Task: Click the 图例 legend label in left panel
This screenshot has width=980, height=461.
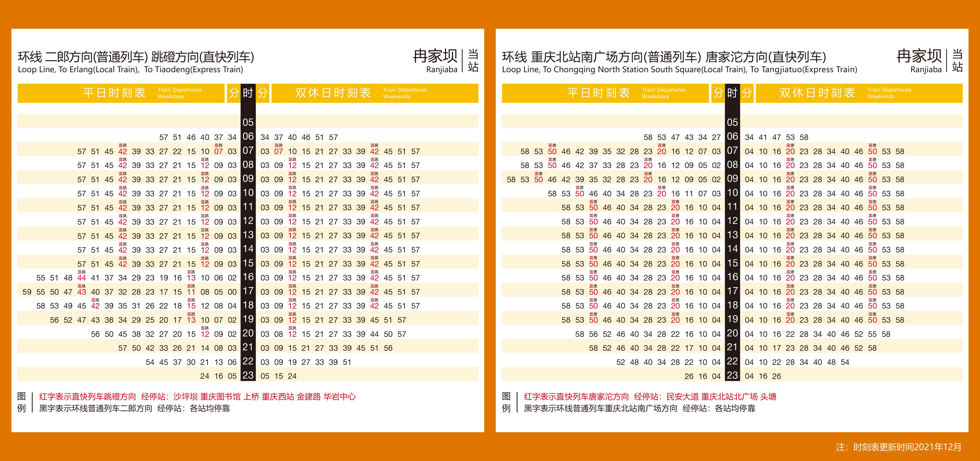Action: click(22, 402)
